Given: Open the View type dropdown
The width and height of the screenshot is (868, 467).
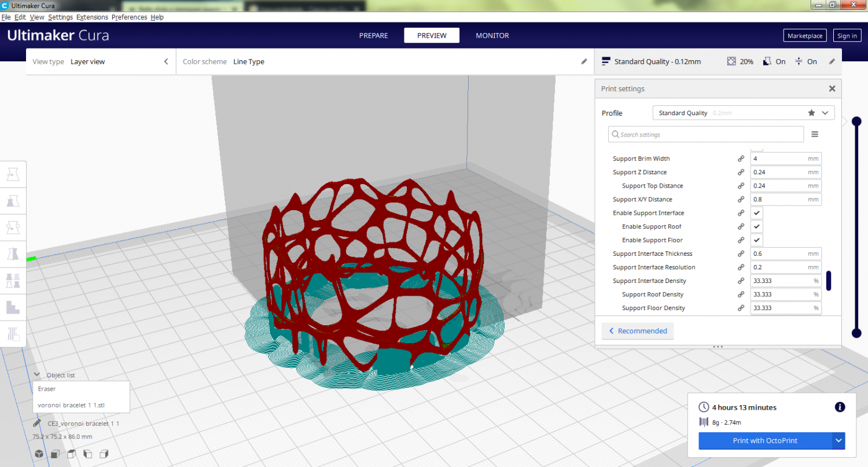Looking at the screenshot, I should [x=101, y=61].
